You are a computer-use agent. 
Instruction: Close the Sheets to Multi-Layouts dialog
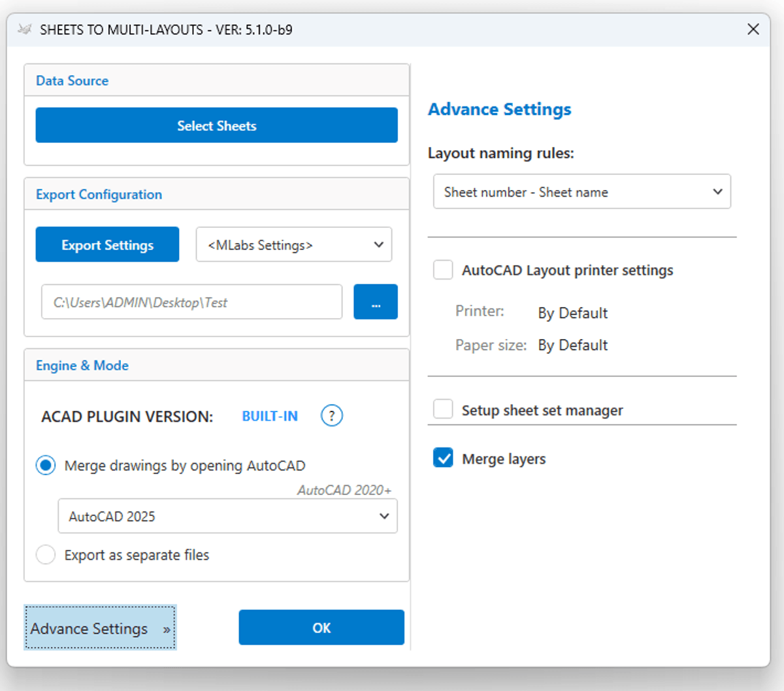pyautogui.click(x=753, y=29)
